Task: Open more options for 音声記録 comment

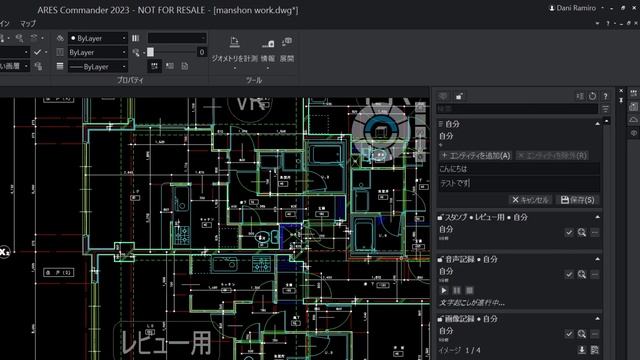Action: (595, 274)
